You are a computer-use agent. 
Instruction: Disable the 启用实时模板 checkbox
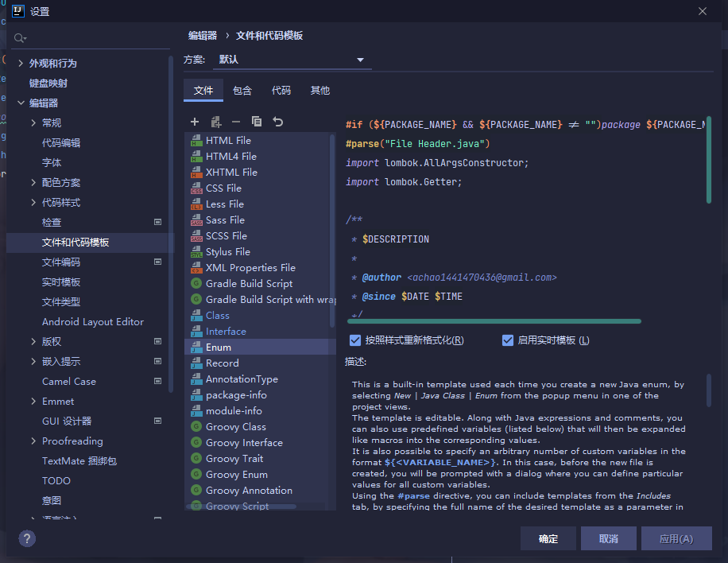(508, 340)
